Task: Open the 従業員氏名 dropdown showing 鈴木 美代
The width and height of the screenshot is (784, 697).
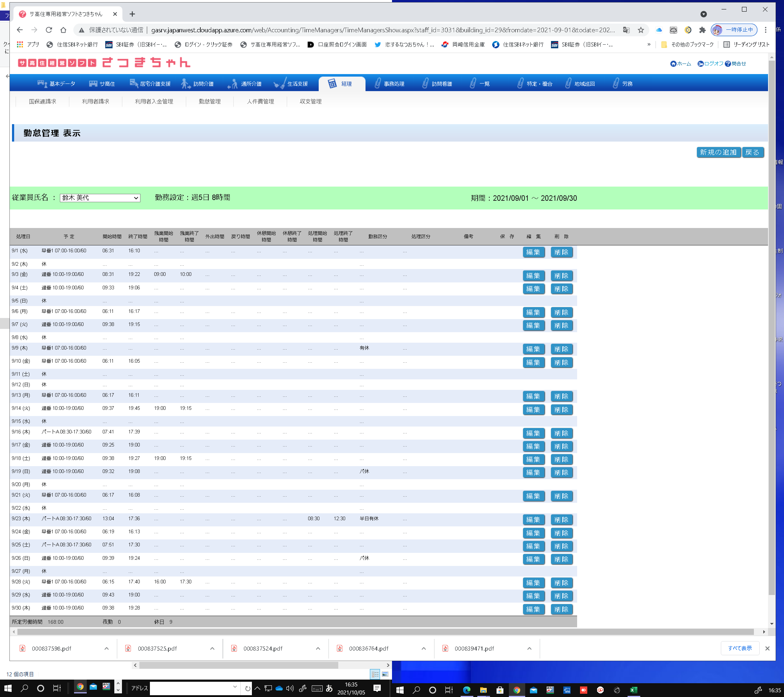Action: (x=100, y=198)
